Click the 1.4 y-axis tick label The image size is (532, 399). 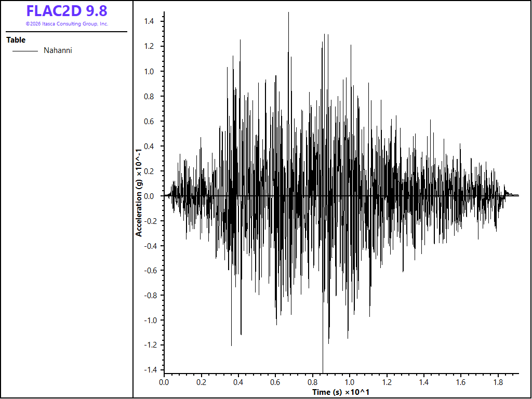pos(149,21)
